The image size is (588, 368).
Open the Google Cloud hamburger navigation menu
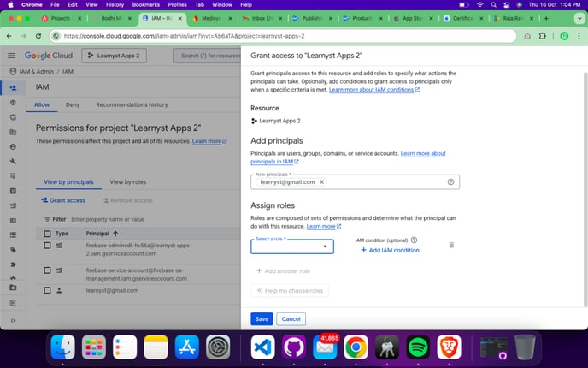[12, 56]
